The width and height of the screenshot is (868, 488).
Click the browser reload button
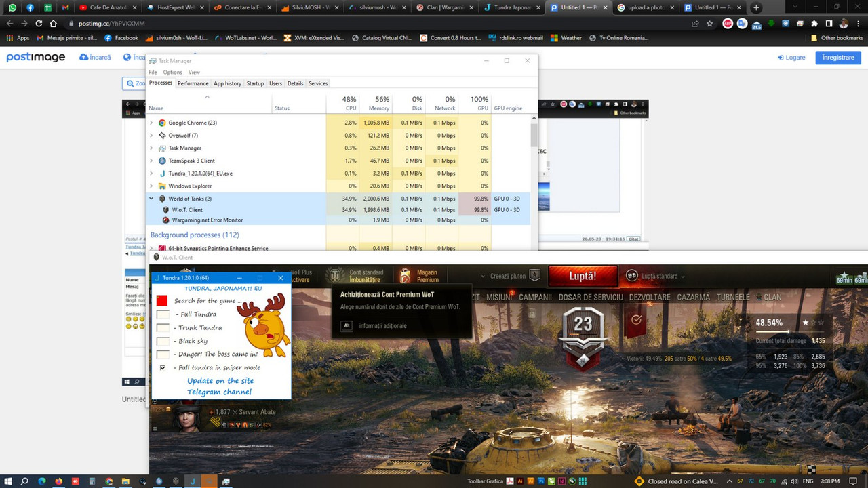tap(39, 23)
